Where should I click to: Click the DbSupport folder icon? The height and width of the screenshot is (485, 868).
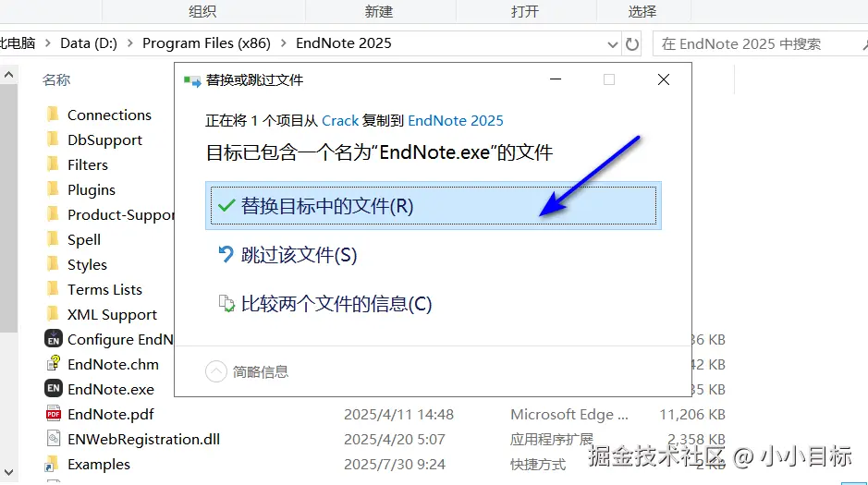tap(53, 139)
